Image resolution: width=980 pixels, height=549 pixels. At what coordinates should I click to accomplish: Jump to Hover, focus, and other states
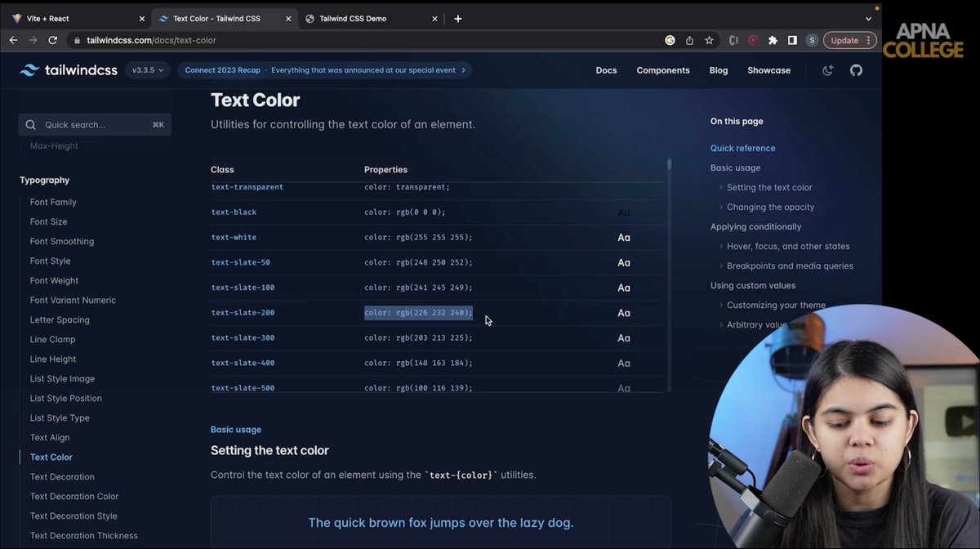click(x=788, y=246)
